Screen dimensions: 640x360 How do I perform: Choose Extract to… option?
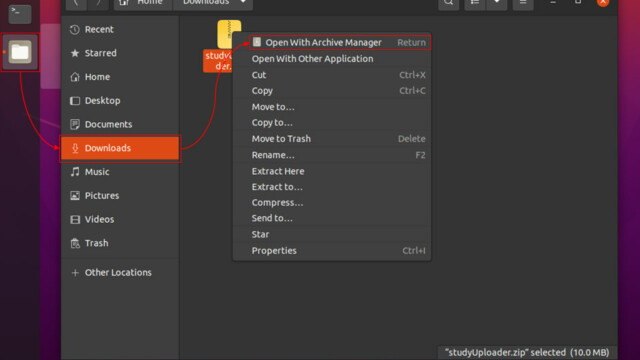tap(332, 187)
